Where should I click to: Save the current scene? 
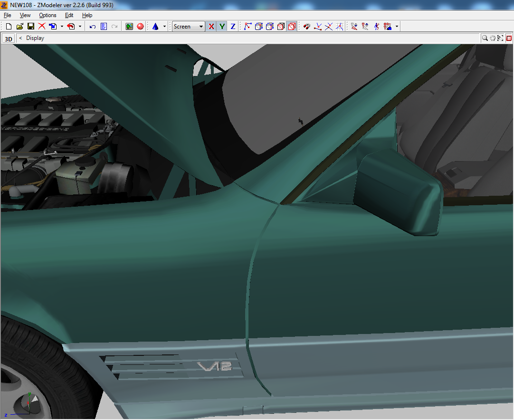click(x=30, y=26)
